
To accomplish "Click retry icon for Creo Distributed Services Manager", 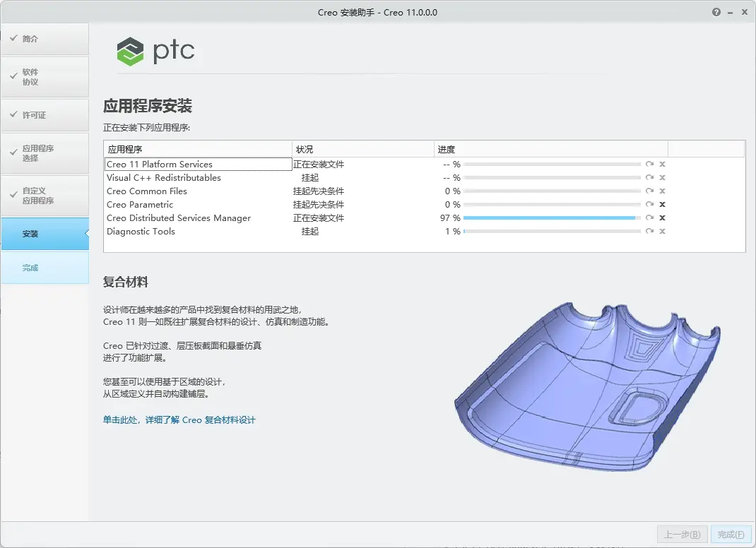I will point(649,218).
